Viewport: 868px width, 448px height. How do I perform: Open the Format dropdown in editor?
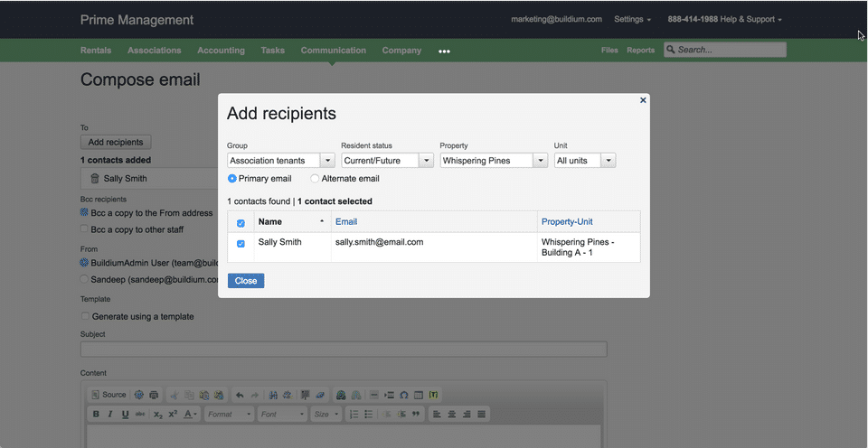[x=229, y=415]
